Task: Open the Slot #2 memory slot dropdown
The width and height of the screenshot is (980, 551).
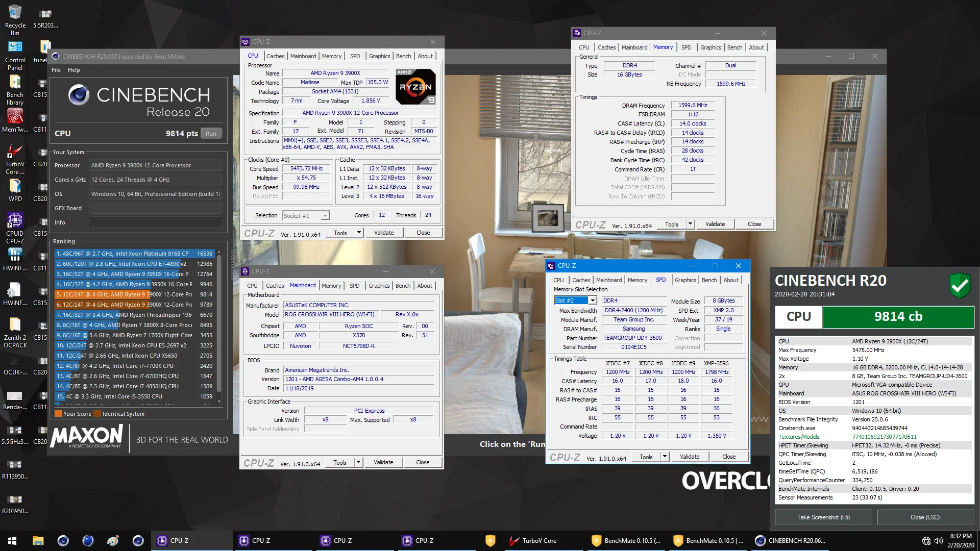Action: tap(575, 300)
